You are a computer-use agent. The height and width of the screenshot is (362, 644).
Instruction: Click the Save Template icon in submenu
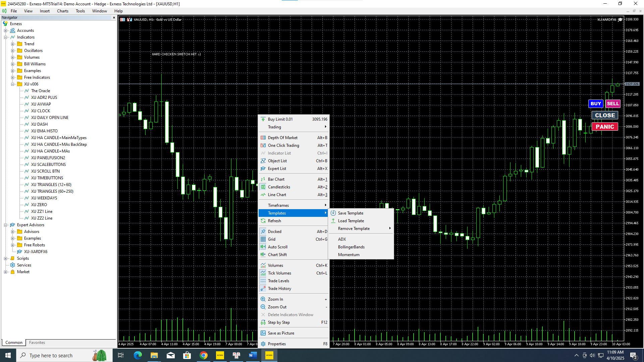tap(333, 213)
